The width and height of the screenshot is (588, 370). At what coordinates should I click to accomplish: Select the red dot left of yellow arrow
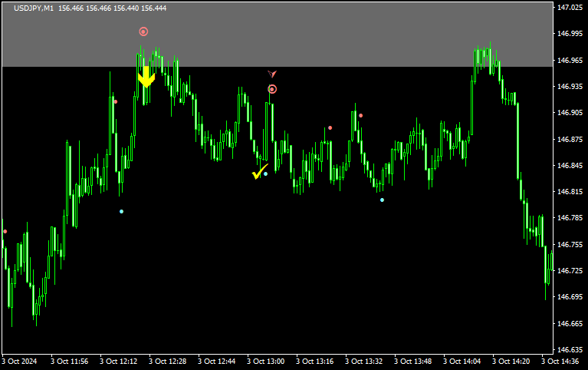116,101
